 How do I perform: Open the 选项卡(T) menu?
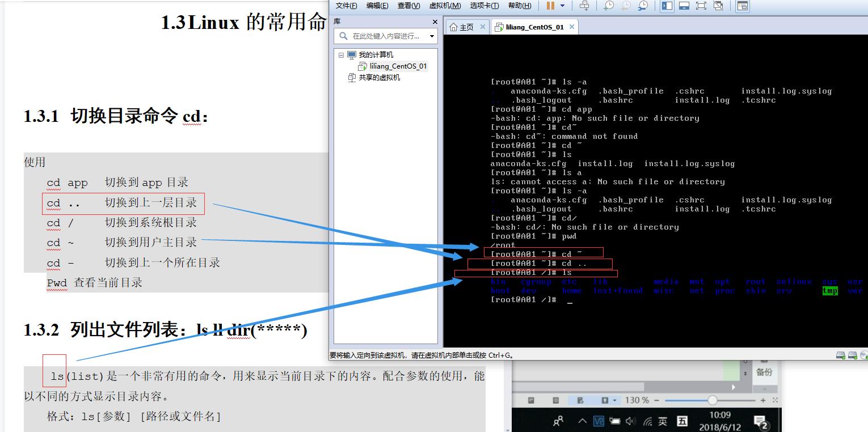pos(484,6)
